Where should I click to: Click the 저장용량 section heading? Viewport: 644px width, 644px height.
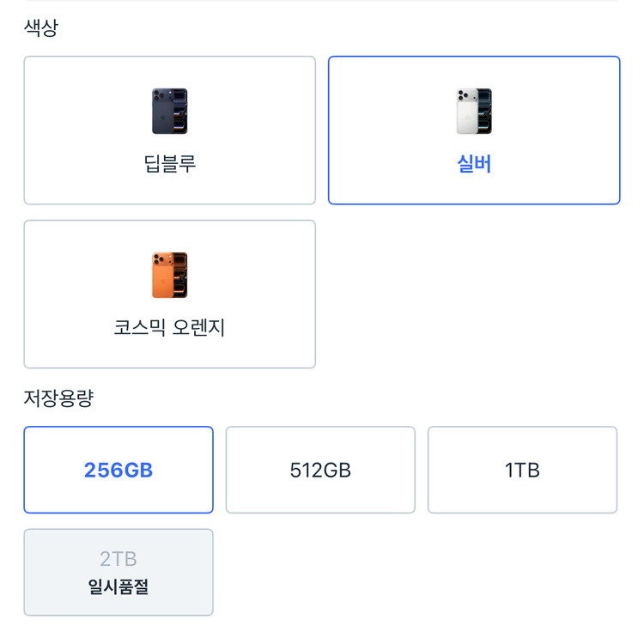pos(58,398)
